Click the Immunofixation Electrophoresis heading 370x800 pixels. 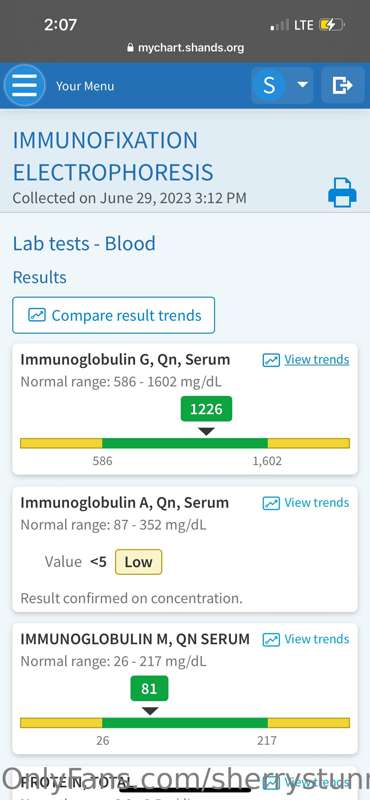coord(113,156)
